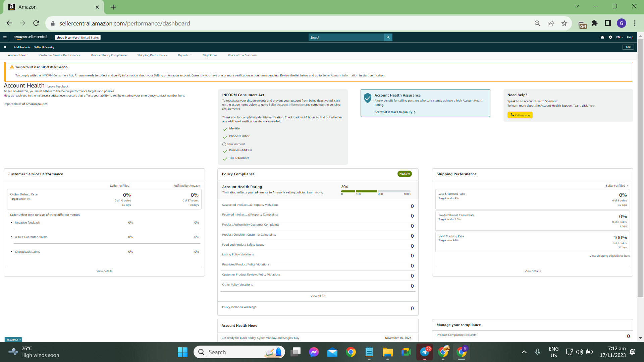Open View details under Customer Service Performance
The height and width of the screenshot is (362, 644).
[x=104, y=271]
